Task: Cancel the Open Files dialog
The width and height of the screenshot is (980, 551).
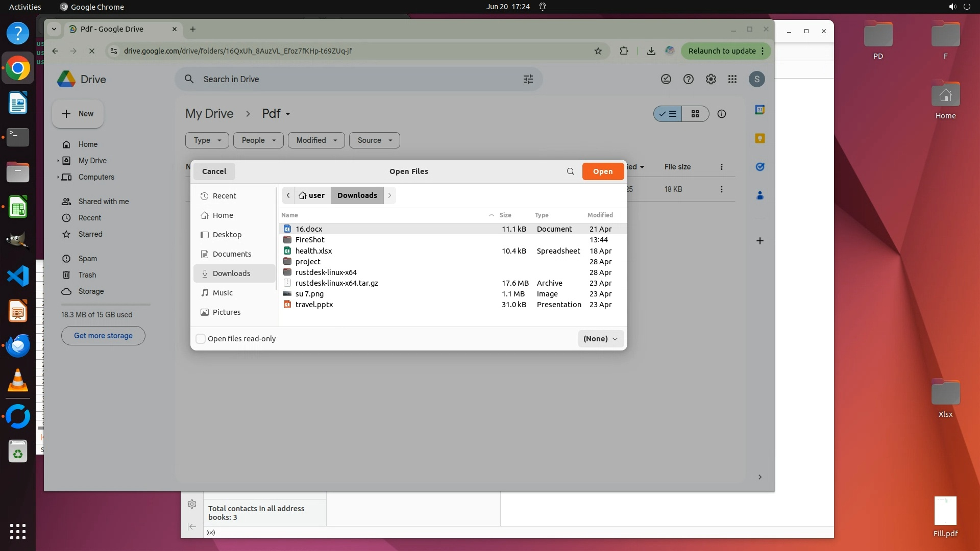Action: pyautogui.click(x=214, y=171)
